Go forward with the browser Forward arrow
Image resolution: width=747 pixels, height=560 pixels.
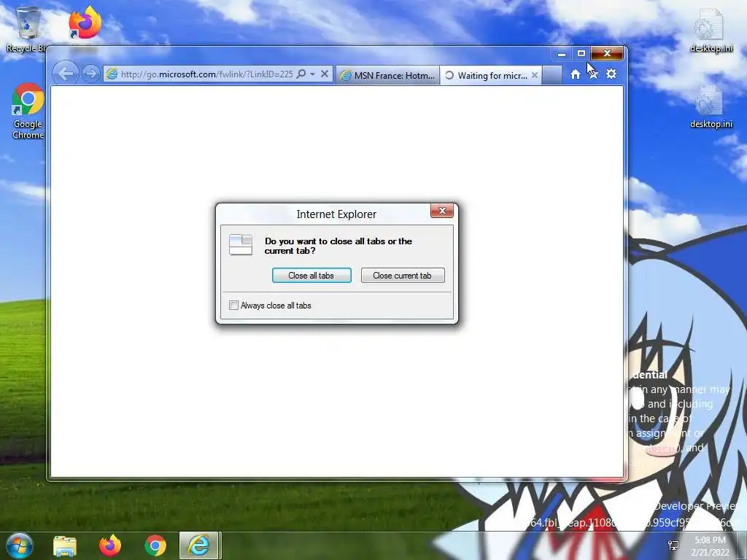(x=90, y=74)
